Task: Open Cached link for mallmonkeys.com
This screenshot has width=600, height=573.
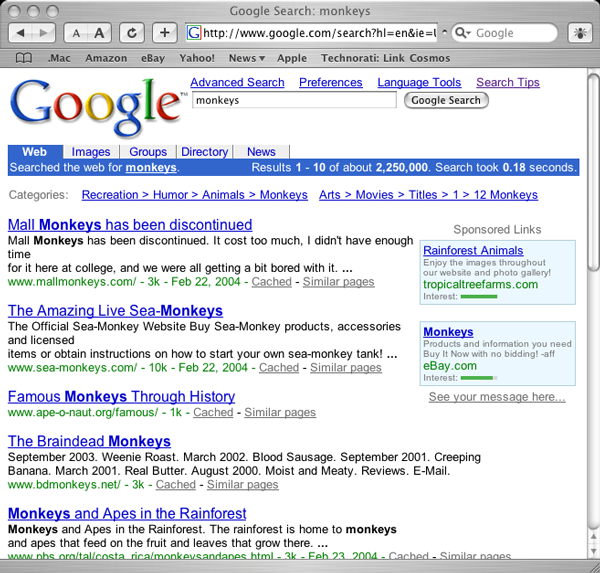Action: (271, 282)
